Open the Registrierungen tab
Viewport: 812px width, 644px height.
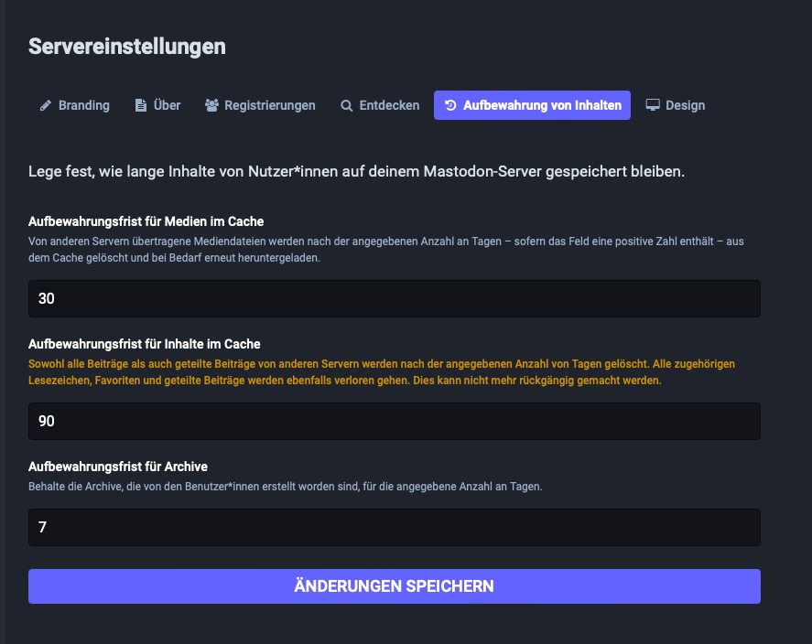(x=270, y=105)
